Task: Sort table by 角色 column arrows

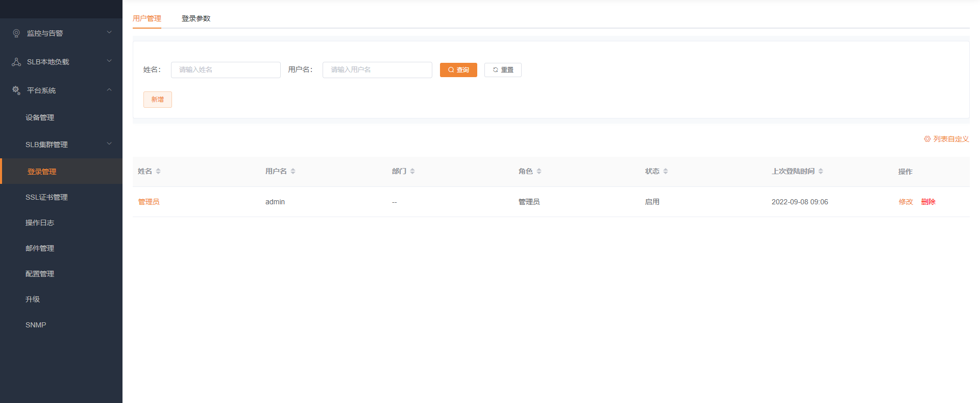Action: click(x=539, y=171)
